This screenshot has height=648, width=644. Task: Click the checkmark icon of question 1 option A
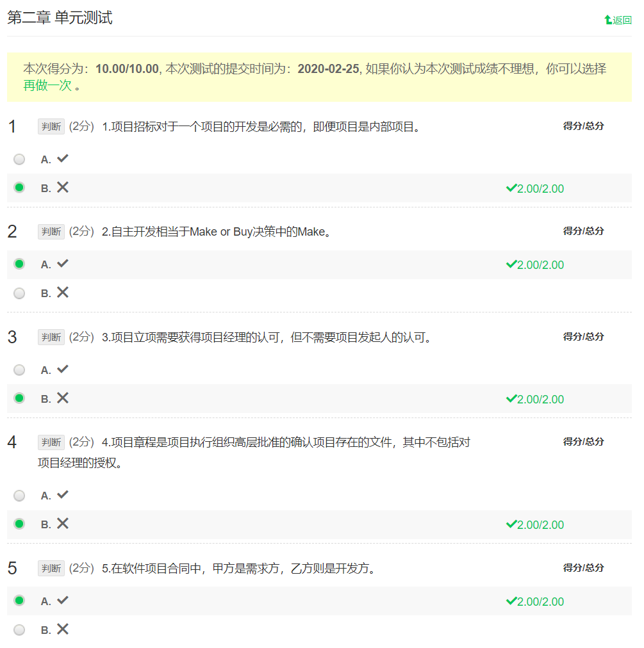coord(62,158)
